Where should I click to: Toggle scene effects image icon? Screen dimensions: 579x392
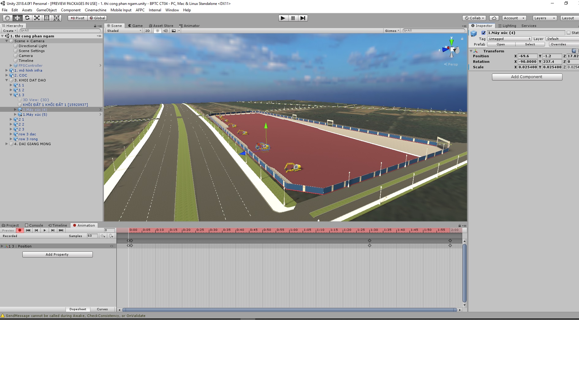(174, 31)
